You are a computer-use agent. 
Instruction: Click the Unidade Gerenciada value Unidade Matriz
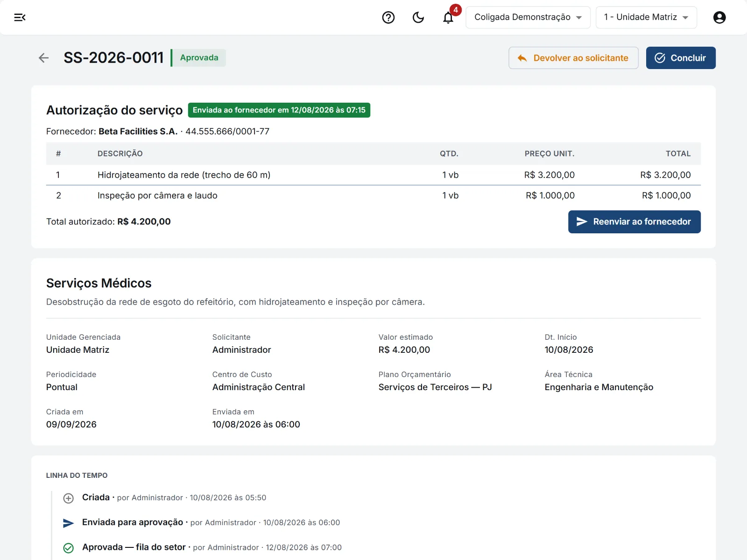point(78,350)
